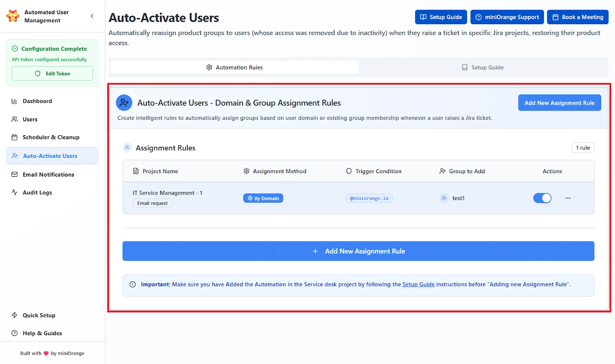The height and width of the screenshot is (364, 615).
Task: Click the group icon beside test1
Action: pos(444,198)
